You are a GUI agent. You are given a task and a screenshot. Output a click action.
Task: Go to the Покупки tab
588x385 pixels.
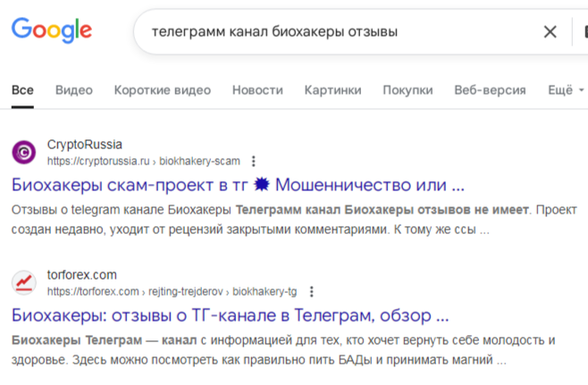point(408,90)
